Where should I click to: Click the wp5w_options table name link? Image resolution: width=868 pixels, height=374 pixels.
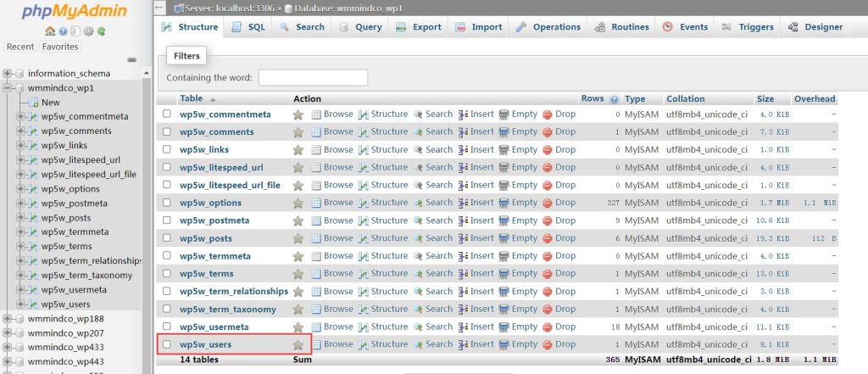[210, 203]
